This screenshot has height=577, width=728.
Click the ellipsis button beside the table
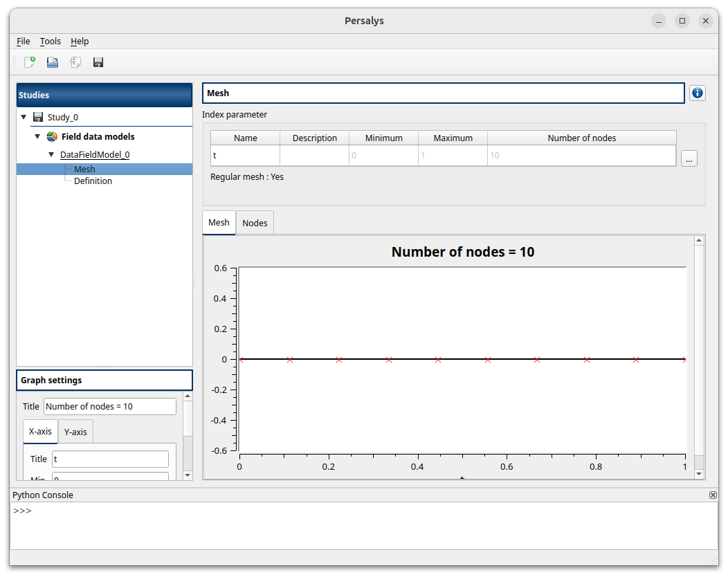tap(689, 158)
